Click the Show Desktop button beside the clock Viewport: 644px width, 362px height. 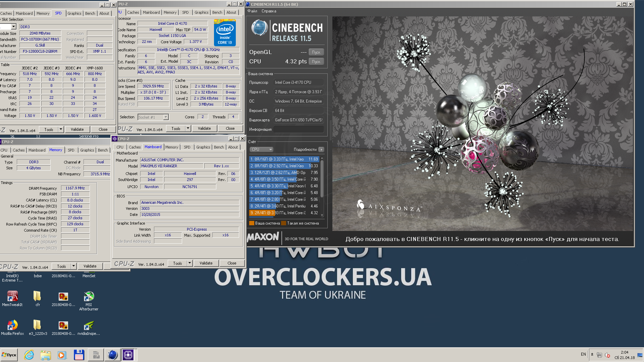coord(640,355)
